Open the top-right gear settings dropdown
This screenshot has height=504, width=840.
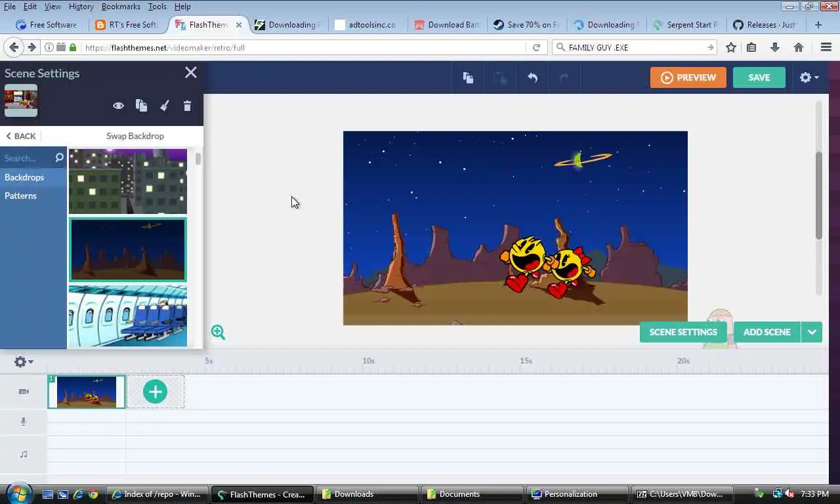809,77
